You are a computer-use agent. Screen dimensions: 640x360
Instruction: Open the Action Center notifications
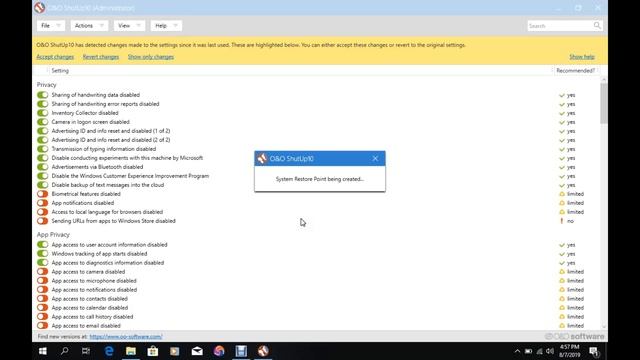point(594,351)
